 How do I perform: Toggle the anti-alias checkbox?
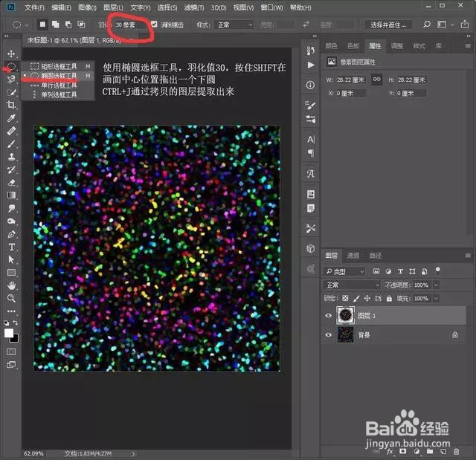pyautogui.click(x=154, y=25)
